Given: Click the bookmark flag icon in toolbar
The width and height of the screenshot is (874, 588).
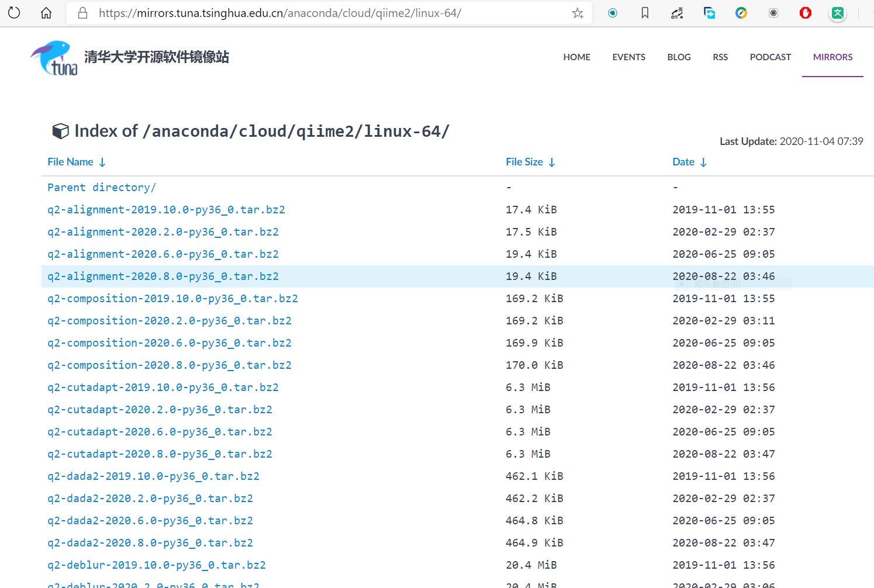Looking at the screenshot, I should coord(645,12).
